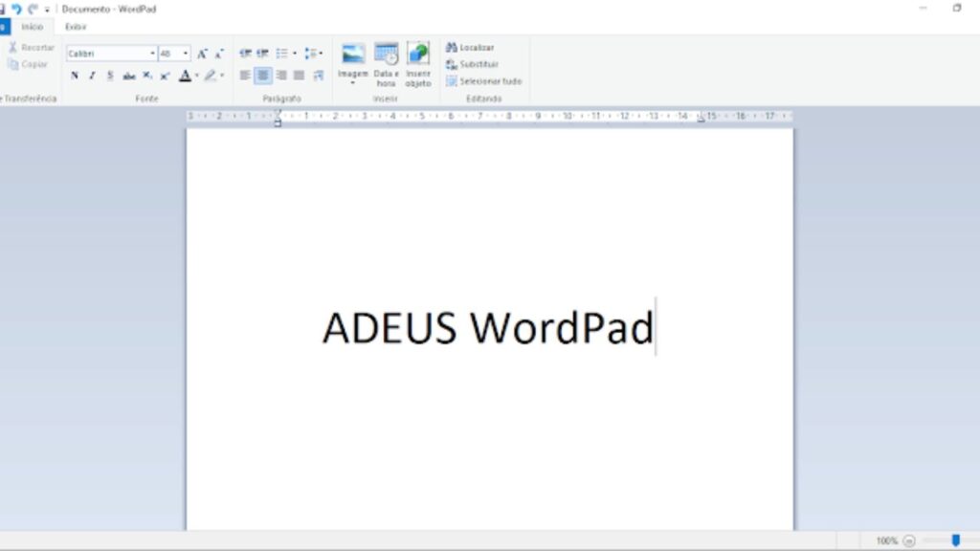Click the word WordPad in the document

point(562,328)
